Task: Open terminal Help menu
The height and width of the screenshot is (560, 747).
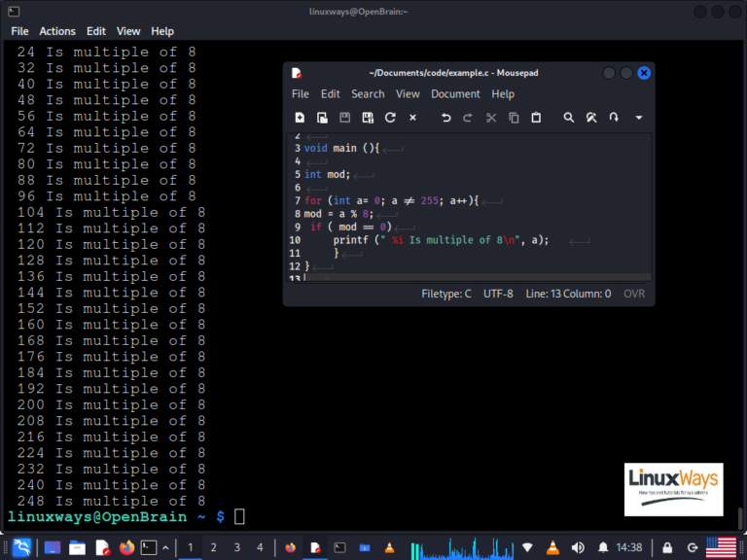Action: coord(162,31)
